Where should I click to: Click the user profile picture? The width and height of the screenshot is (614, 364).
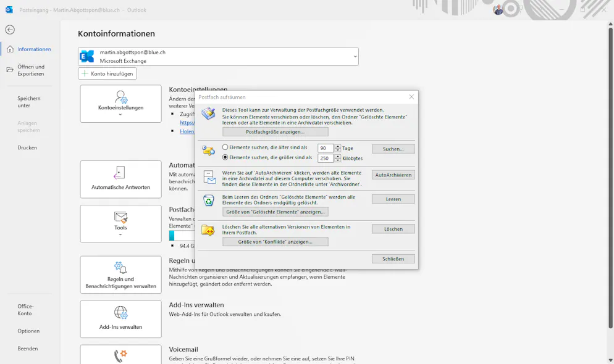(x=498, y=9)
